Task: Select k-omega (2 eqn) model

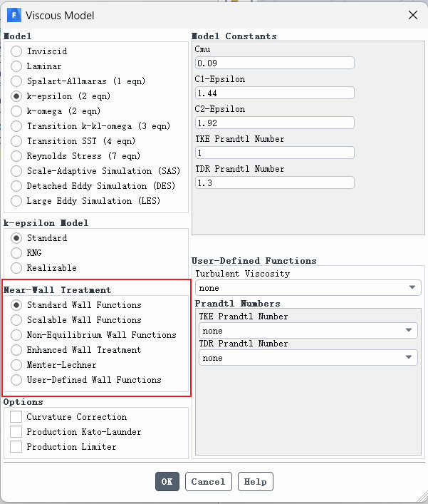Action: [16, 111]
